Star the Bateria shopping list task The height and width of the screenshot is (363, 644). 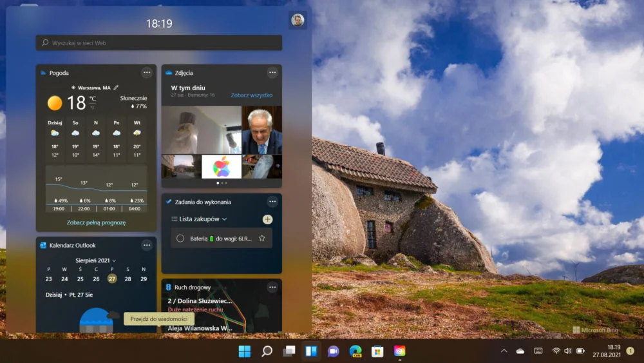(261, 239)
